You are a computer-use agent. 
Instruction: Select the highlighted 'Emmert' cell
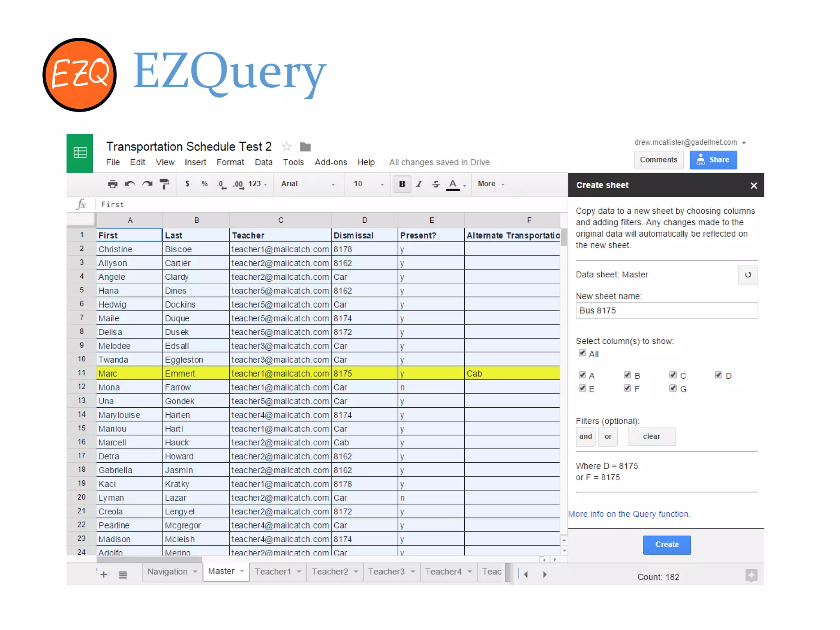[196, 373]
